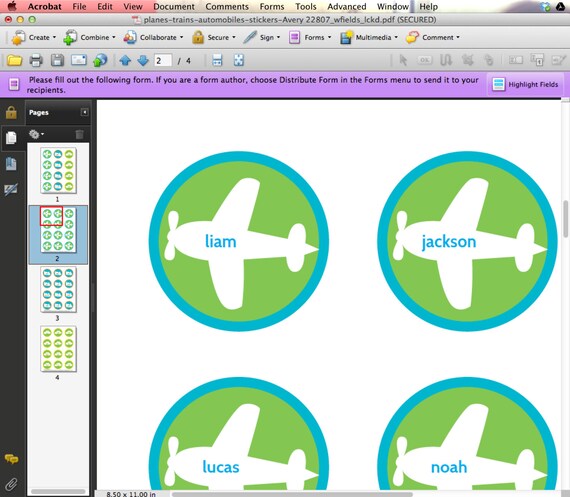Select page 2 thumbnail

pos(58,230)
